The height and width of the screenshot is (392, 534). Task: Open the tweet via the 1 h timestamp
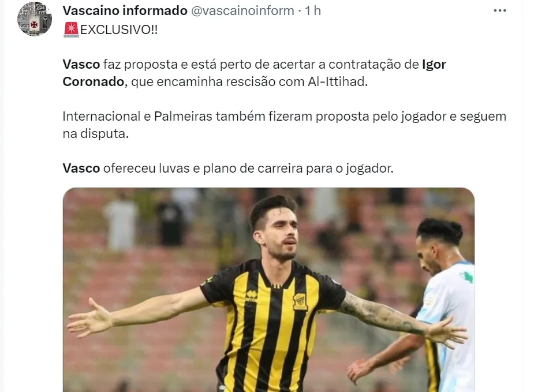(313, 10)
